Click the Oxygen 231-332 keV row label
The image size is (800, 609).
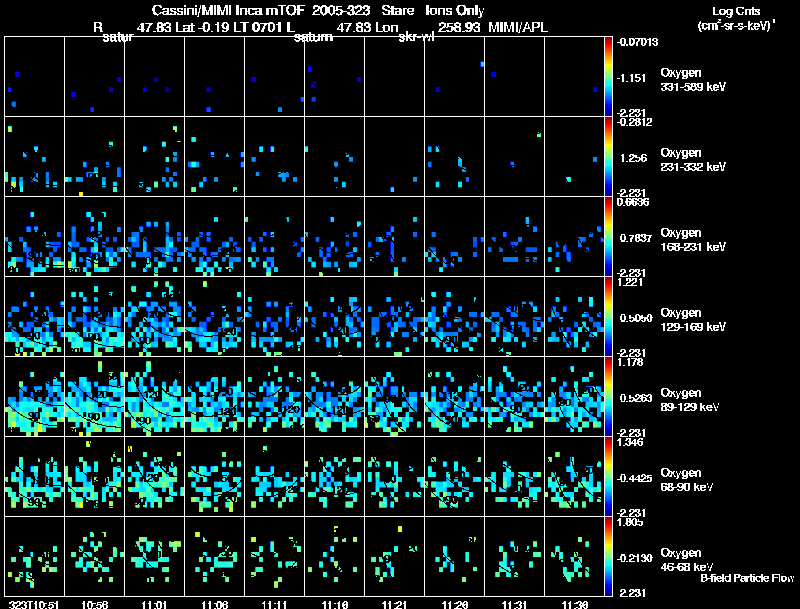tap(693, 158)
